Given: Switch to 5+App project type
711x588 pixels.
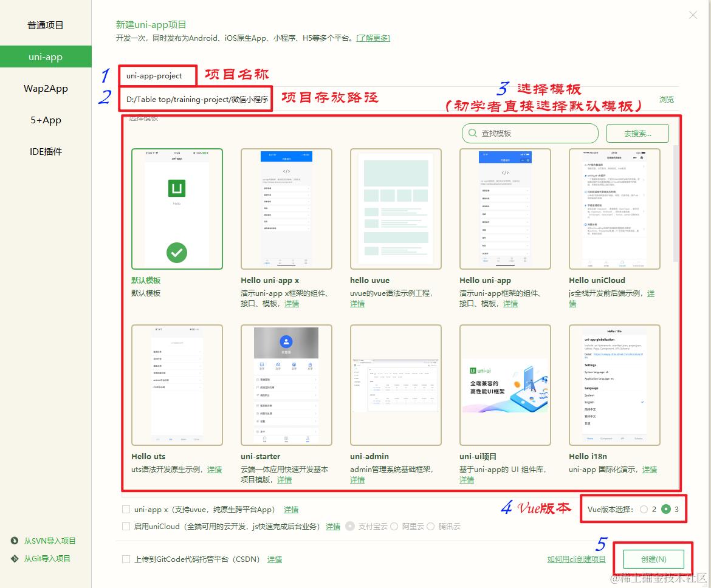Looking at the screenshot, I should [x=46, y=120].
